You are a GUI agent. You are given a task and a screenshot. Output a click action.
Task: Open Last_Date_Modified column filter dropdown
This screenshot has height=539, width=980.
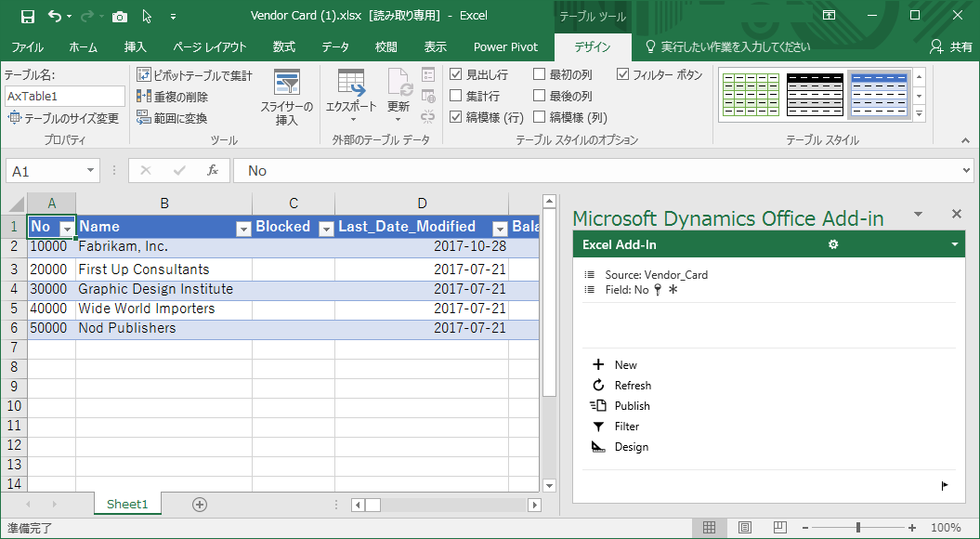[500, 229]
